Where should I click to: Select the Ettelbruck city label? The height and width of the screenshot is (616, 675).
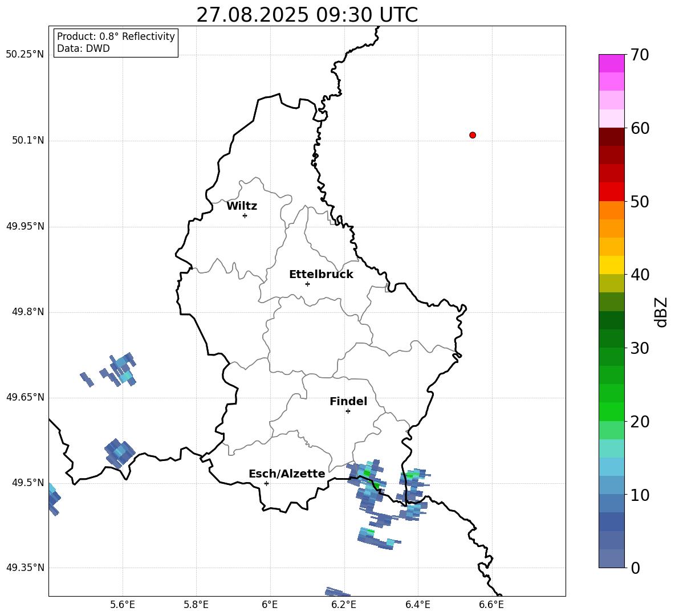click(x=321, y=275)
